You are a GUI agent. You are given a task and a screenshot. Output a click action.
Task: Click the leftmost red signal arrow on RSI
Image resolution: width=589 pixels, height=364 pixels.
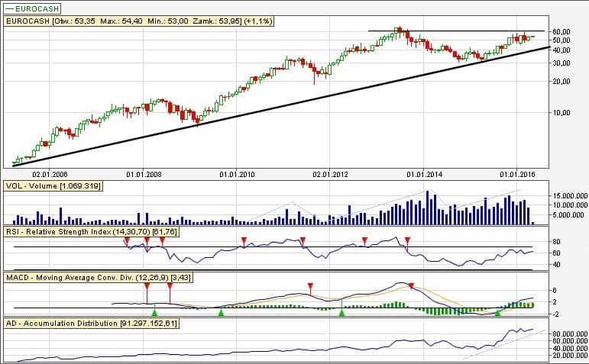point(127,240)
